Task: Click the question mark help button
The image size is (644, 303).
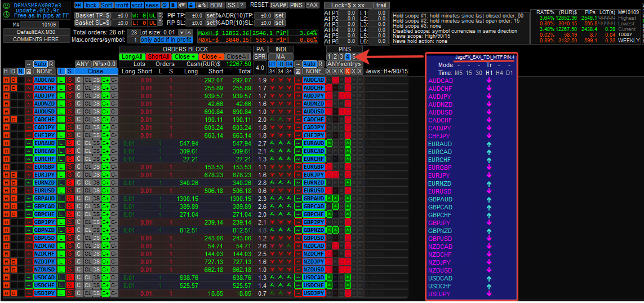Action: [x=242, y=5]
